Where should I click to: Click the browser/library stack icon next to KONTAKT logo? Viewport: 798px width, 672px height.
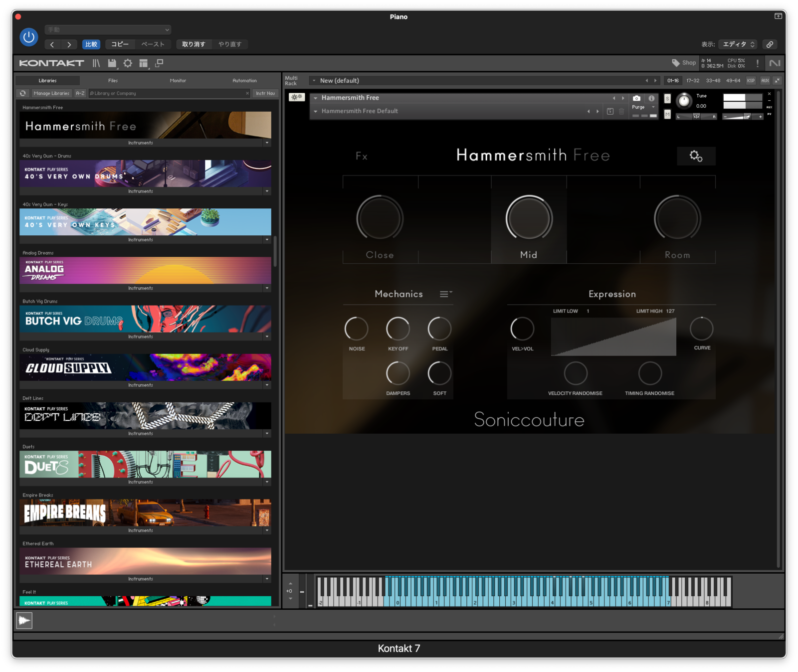tap(95, 63)
